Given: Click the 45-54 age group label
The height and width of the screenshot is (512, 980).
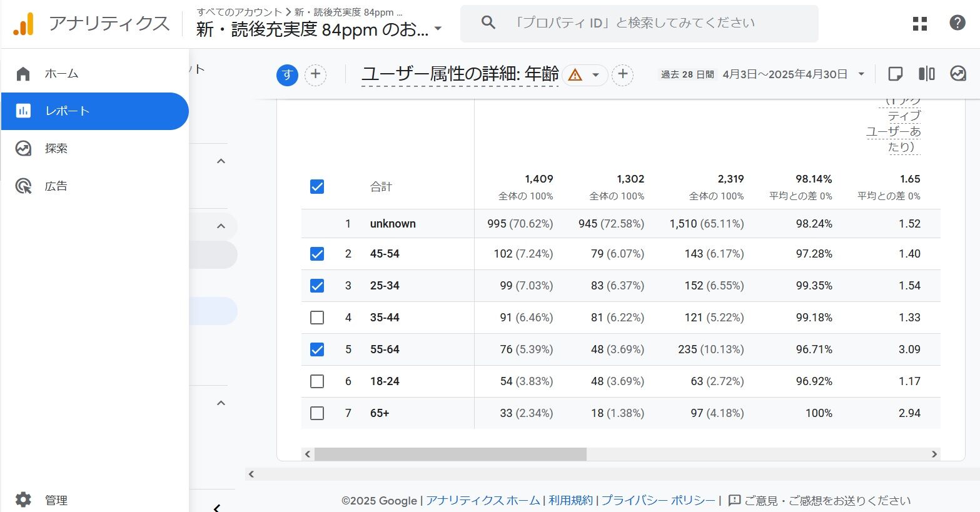Looking at the screenshot, I should (x=385, y=254).
